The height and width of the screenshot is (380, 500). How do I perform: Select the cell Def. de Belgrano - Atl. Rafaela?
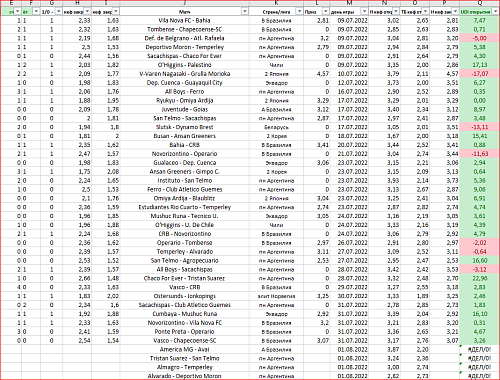pos(184,38)
